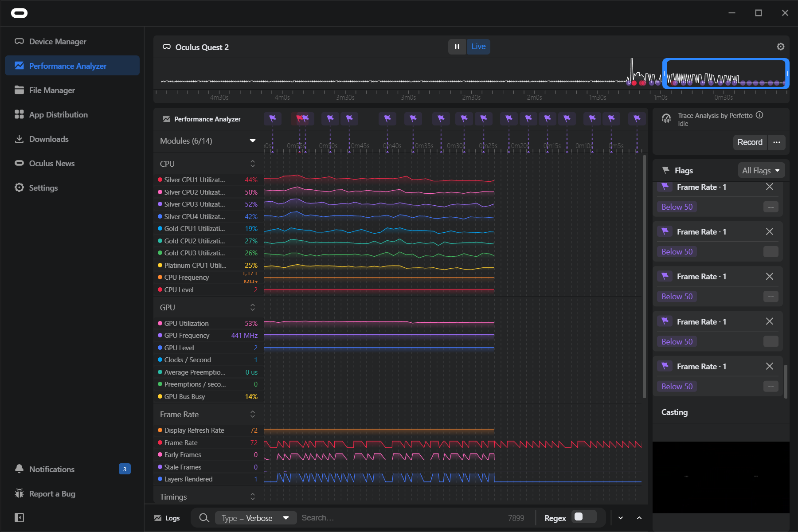
Task: Click the Trace Analysis info icon
Action: [x=759, y=115]
